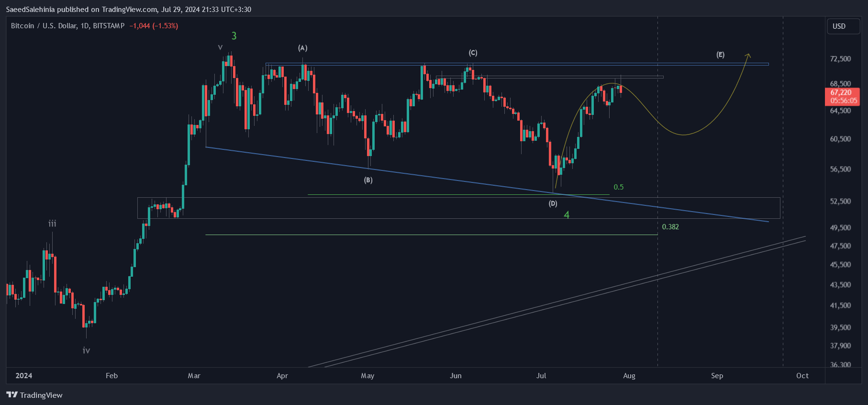Click the Mar label on time axis
Image resolution: width=868 pixels, height=405 pixels.
tap(194, 376)
